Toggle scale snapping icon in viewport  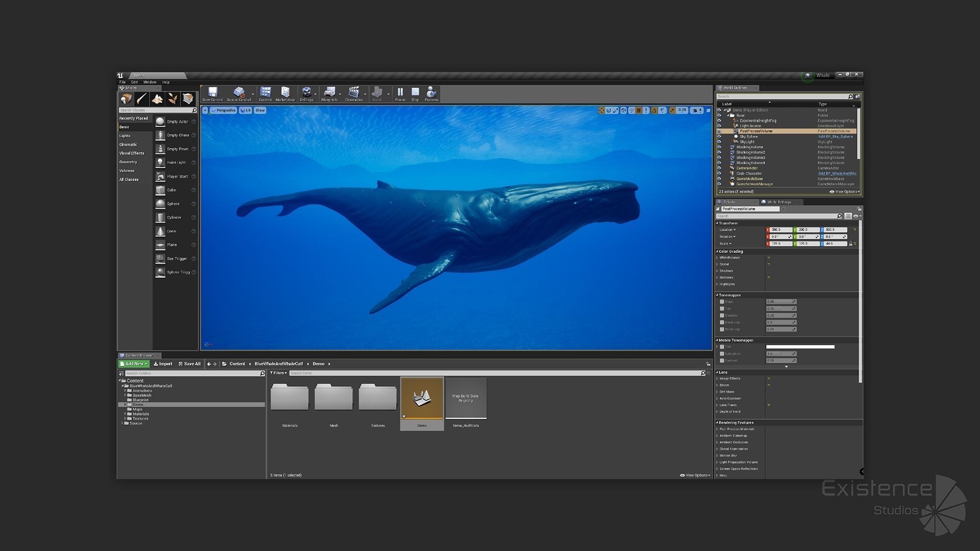(672, 110)
